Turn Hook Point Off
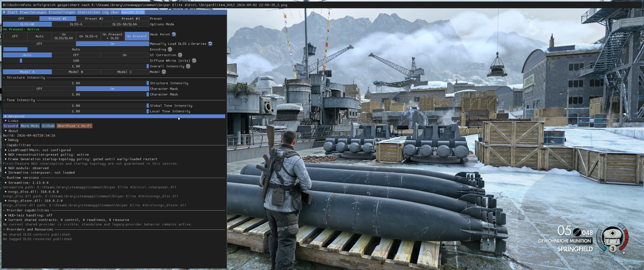This screenshot has width=644, height=270. (15, 36)
